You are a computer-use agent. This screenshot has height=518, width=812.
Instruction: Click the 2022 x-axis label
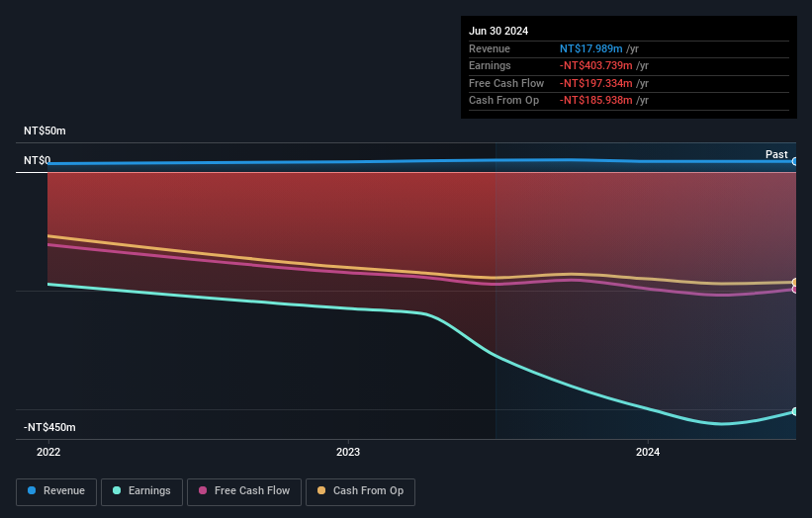click(x=48, y=452)
